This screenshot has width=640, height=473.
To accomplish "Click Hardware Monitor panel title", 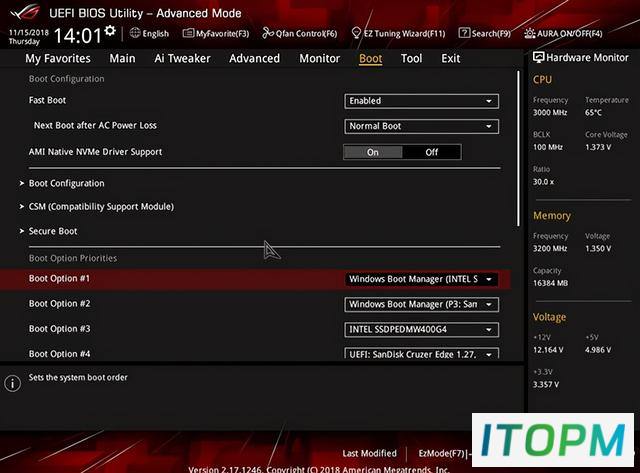I will coord(587,58).
